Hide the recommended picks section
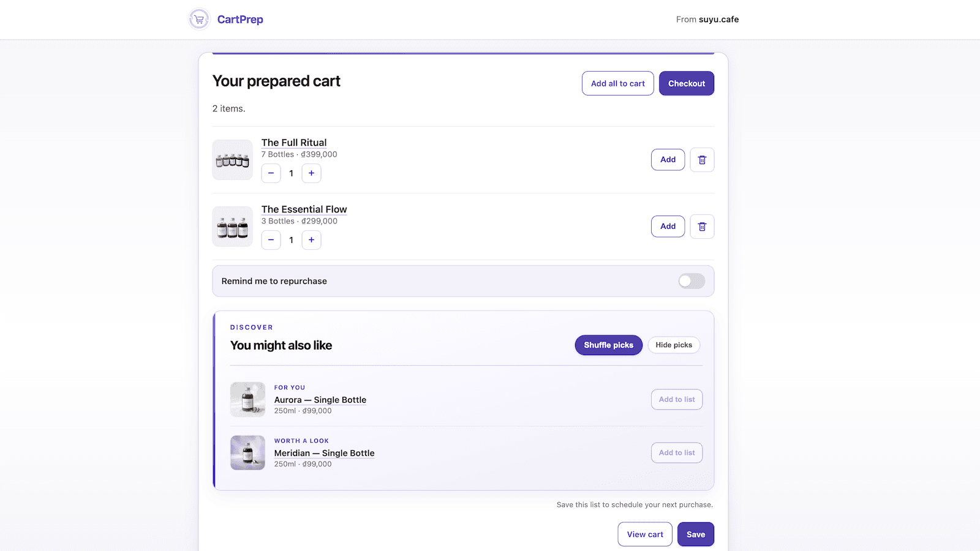 point(674,345)
